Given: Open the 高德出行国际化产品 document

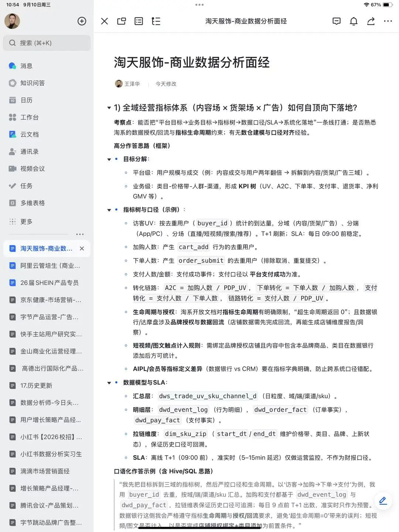Looking at the screenshot, I should point(47,368).
